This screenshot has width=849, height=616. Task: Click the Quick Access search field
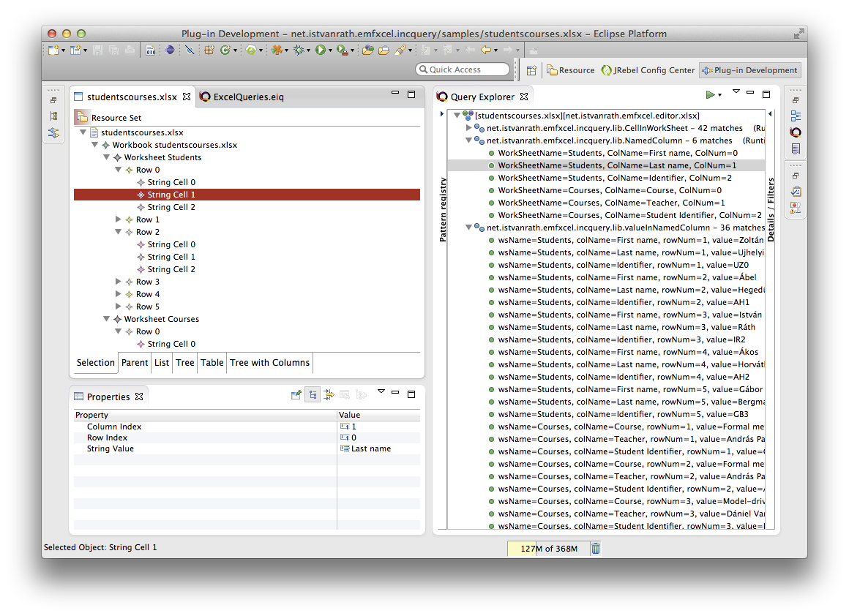point(463,70)
